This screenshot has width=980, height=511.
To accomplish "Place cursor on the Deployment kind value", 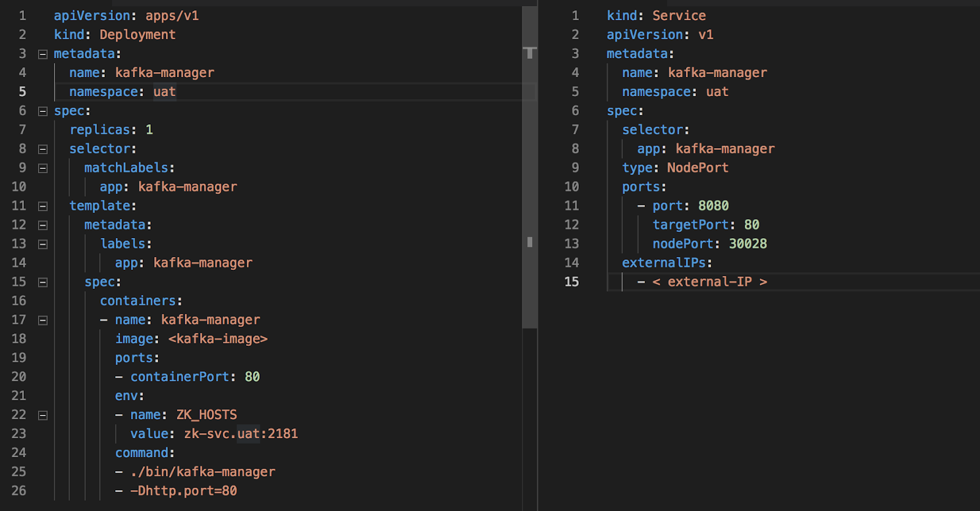I will pos(137,35).
